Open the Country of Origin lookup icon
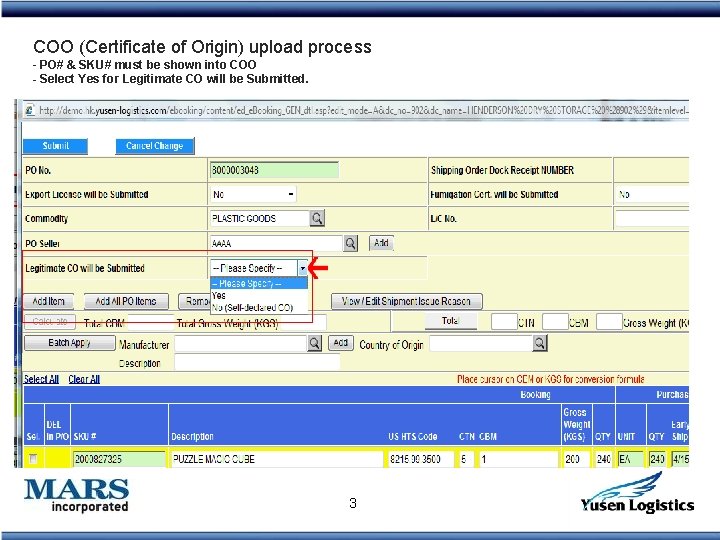Screen dimensions: 720x540 coord(540,343)
